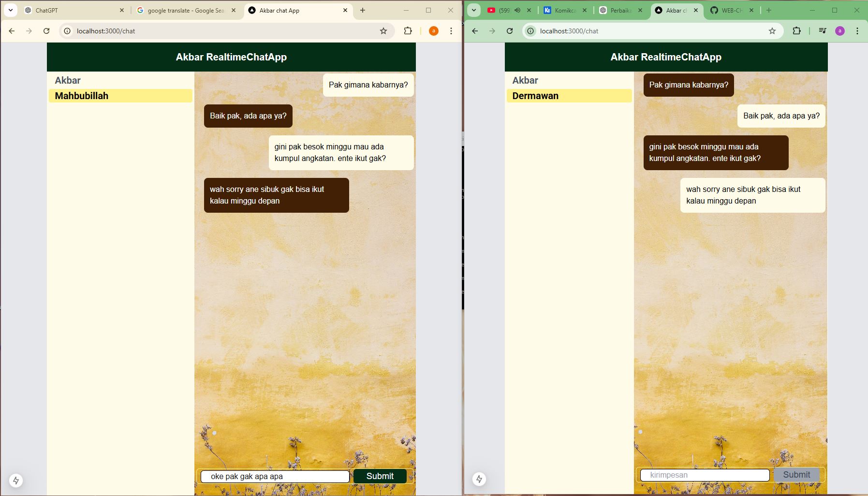Viewport: 868px width, 496px height.
Task: Open the purple profile avatar in right browser
Action: tap(840, 31)
